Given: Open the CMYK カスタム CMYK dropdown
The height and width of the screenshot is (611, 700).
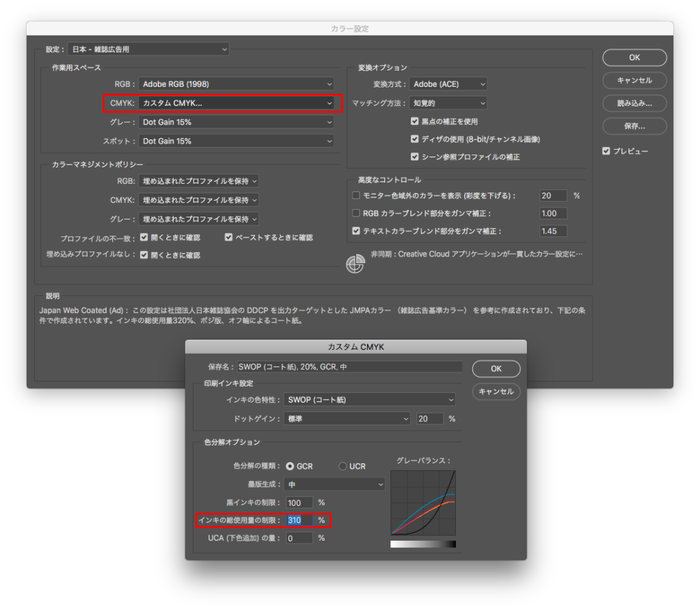Looking at the screenshot, I should pos(236,103).
